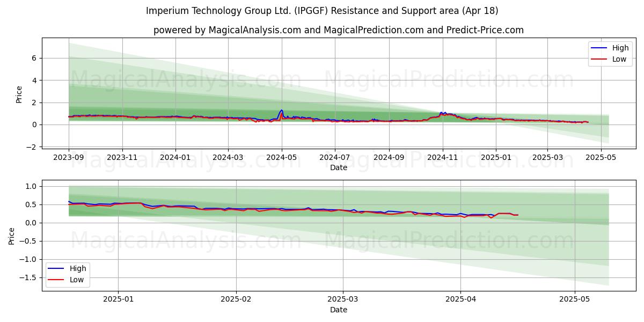Image resolution: width=644 pixels, height=322 pixels.
Task: Click the '2024-07' tick on the top chart
Action: click(335, 158)
